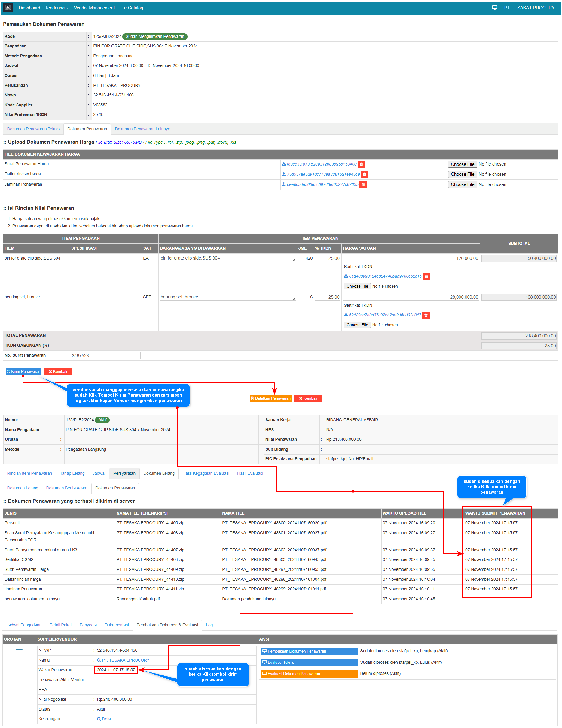
Task: Open the e-Catalog dropdown
Action: [x=135, y=8]
